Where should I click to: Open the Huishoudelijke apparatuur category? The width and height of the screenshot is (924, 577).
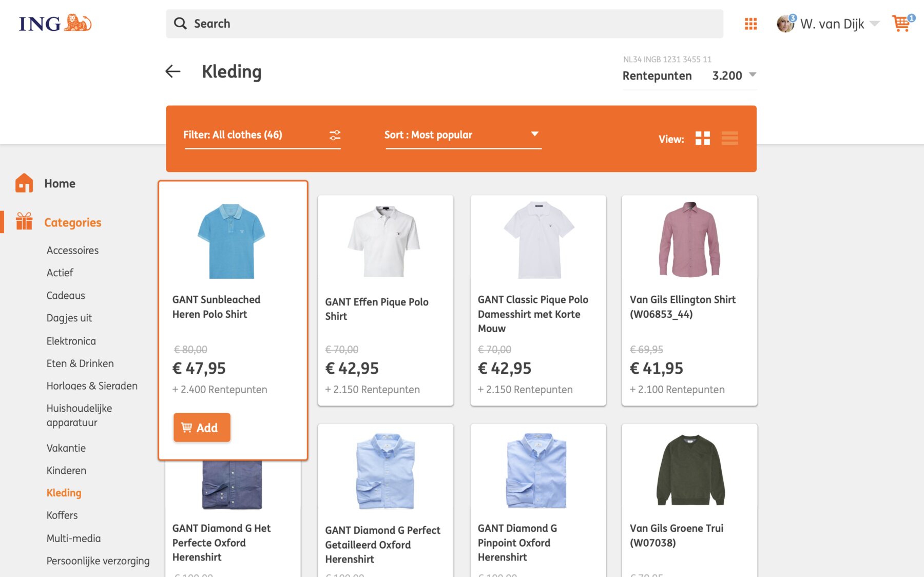point(79,415)
